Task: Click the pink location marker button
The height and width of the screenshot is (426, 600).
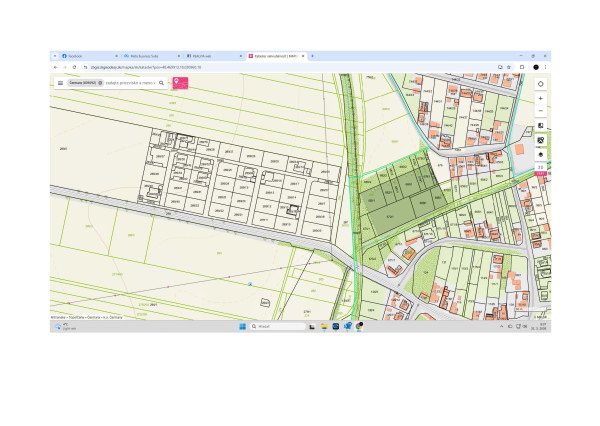Action: (180, 82)
